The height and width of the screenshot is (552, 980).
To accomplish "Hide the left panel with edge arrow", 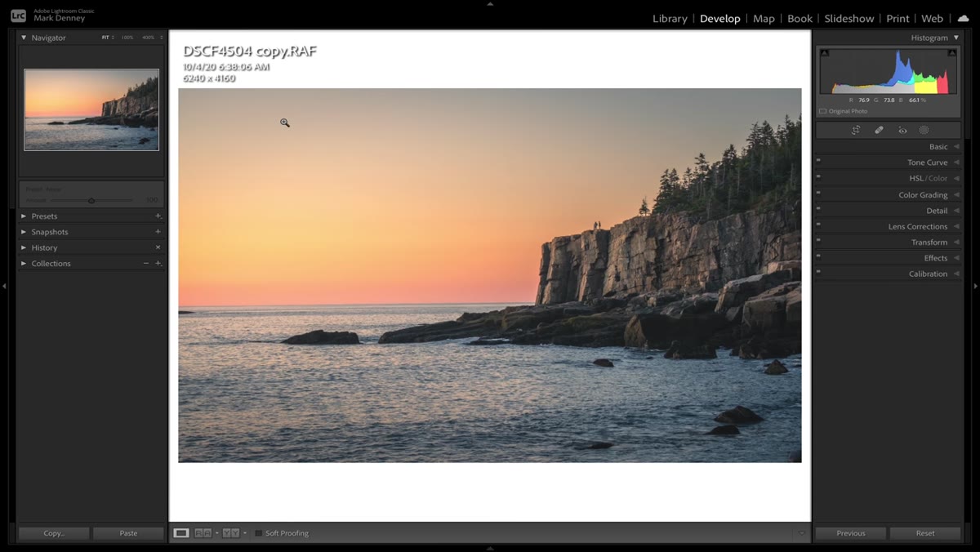I will pyautogui.click(x=4, y=286).
